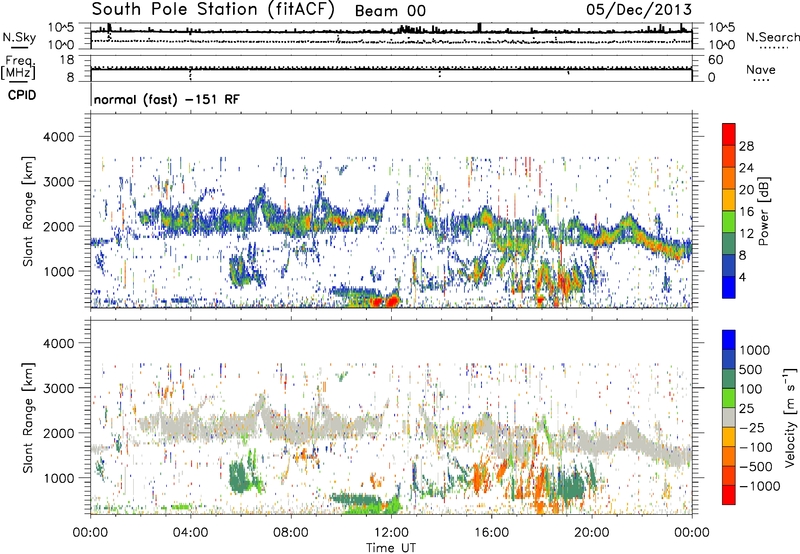
Task: Click the '12:00' time axis label
Action: [x=391, y=533]
